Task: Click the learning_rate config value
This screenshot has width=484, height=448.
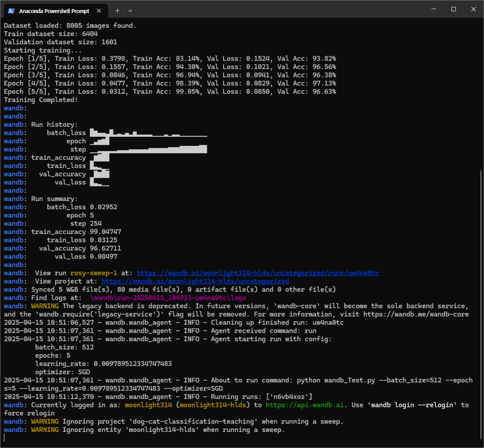Action: (133, 364)
